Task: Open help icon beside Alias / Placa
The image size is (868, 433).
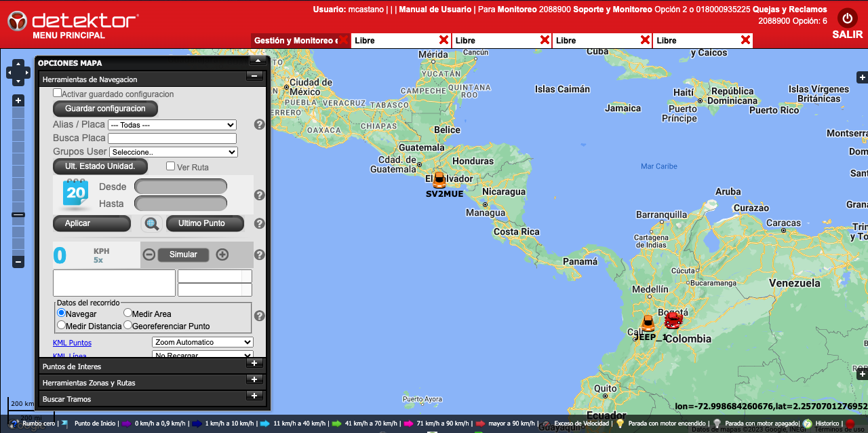Action: (x=259, y=124)
